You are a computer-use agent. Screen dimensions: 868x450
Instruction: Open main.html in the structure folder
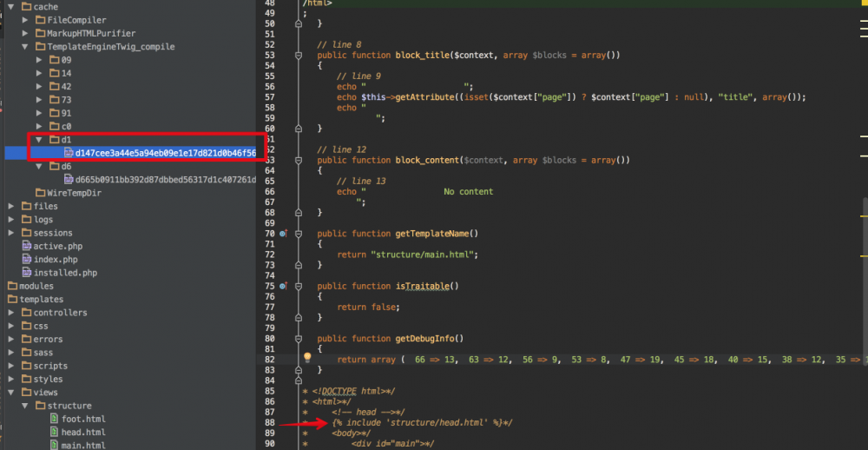coord(82,446)
